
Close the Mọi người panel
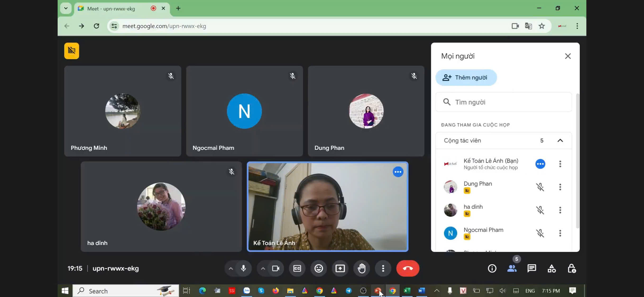point(568,56)
